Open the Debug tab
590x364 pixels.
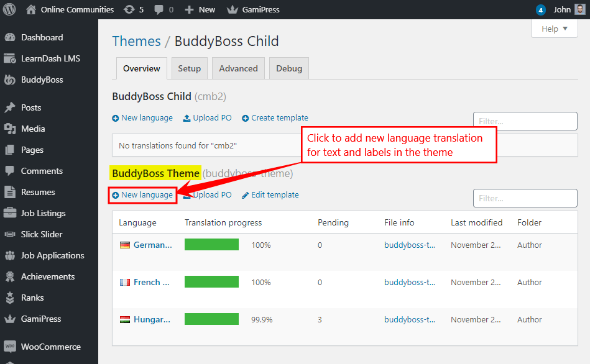(x=288, y=68)
